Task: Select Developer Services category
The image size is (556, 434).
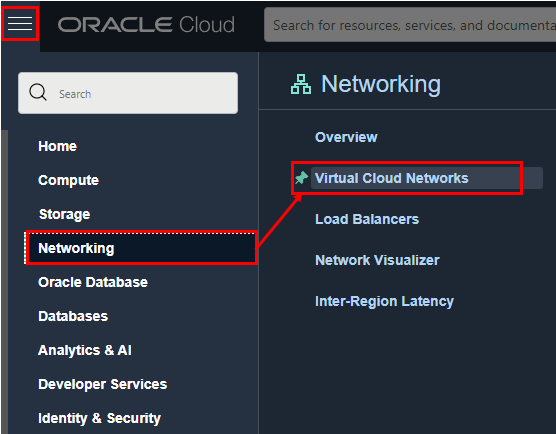Action: (x=102, y=384)
